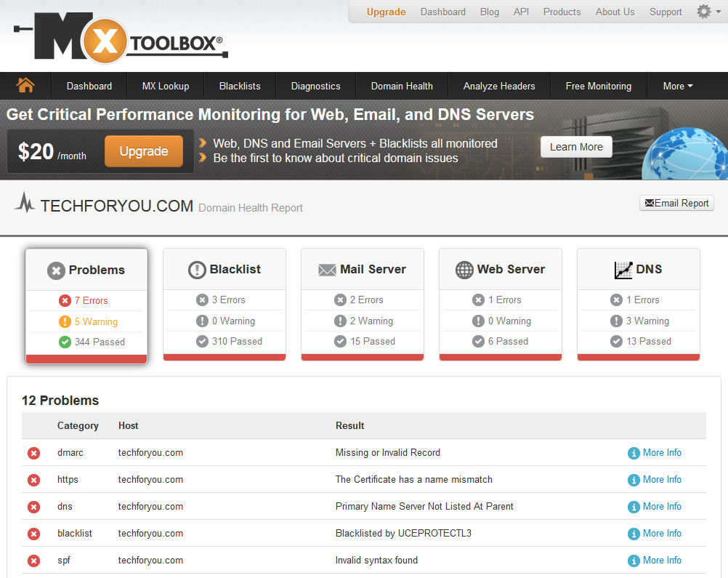Open the More dropdown in the navigation bar
Screen dimensions: 728x578
[x=677, y=86]
